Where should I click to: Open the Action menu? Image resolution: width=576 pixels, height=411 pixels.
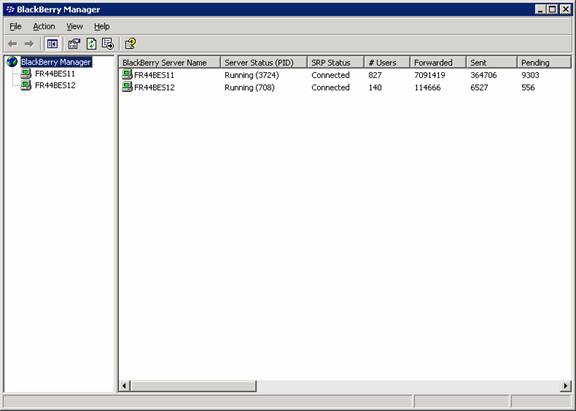(x=44, y=26)
